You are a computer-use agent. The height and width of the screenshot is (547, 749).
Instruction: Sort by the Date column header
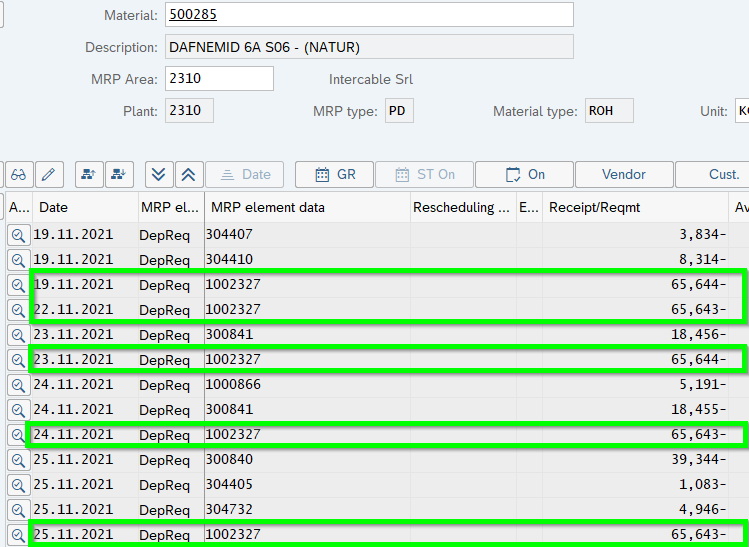[85, 207]
